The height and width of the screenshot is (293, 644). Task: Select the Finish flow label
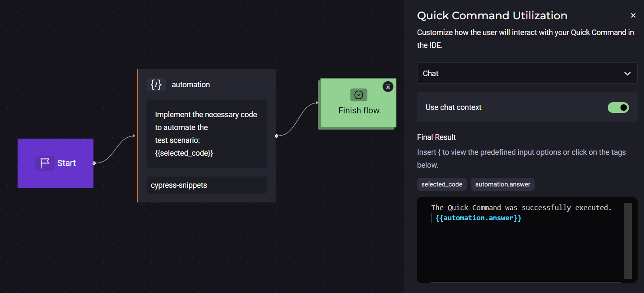[x=359, y=111]
